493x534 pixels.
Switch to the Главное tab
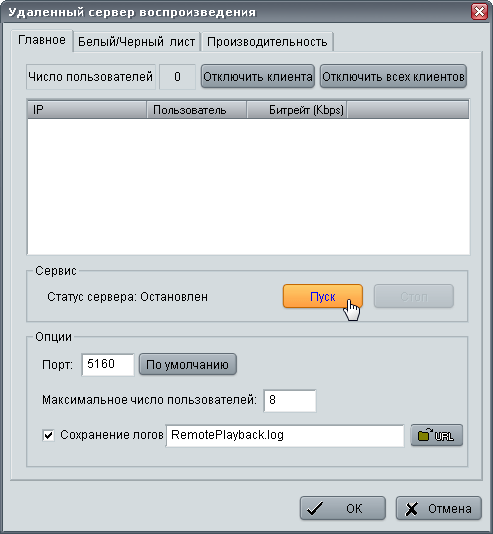pos(42,40)
